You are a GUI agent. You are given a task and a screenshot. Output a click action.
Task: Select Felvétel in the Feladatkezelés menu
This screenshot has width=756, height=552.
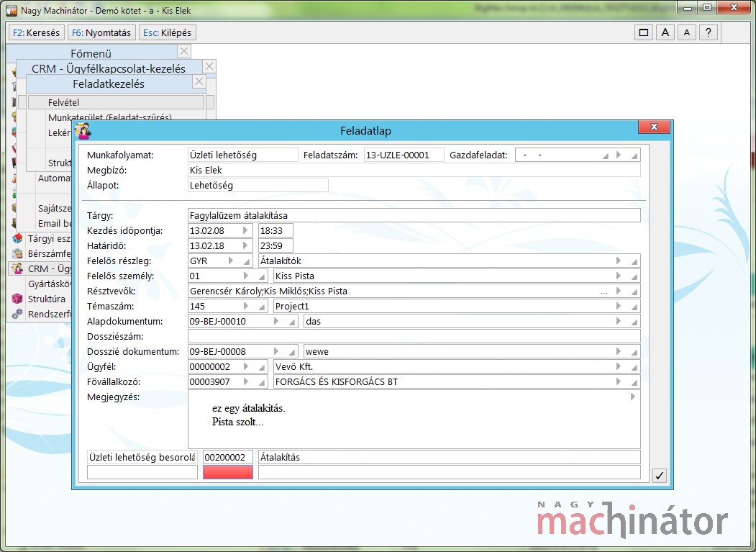click(x=117, y=102)
